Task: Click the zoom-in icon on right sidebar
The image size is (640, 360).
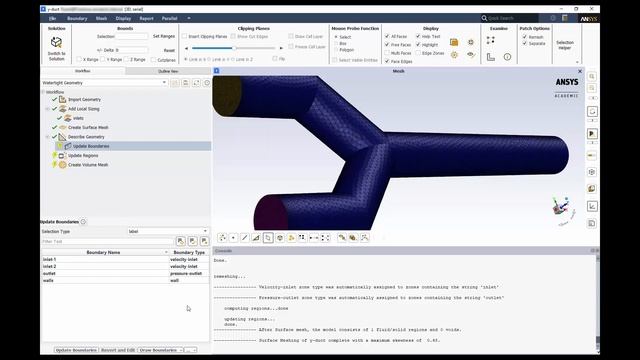Action: pyautogui.click(x=592, y=76)
